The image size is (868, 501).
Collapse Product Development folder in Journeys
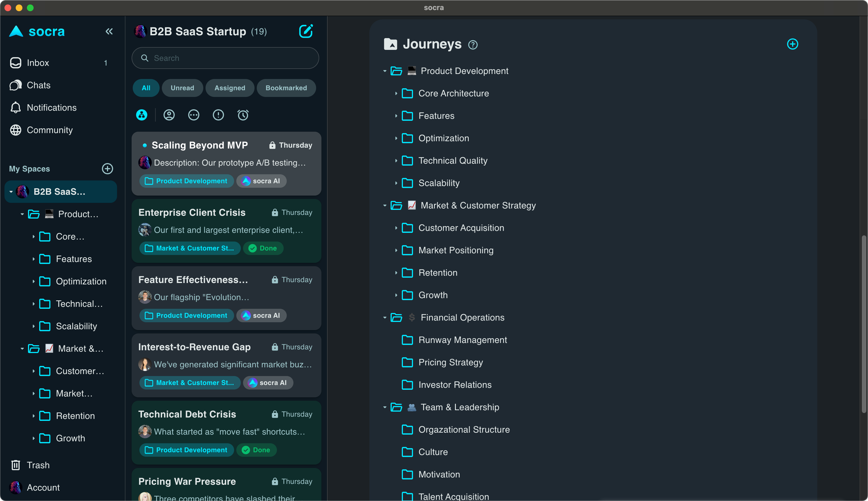385,71
